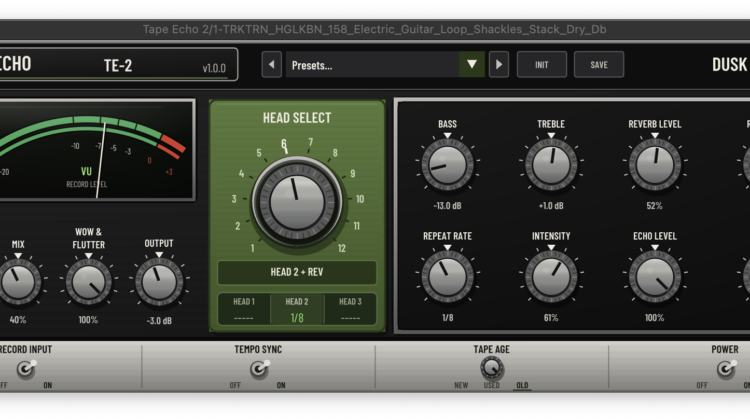Select head position 8 on the dial
Viewport: 750px width, 420px height.
(335, 153)
